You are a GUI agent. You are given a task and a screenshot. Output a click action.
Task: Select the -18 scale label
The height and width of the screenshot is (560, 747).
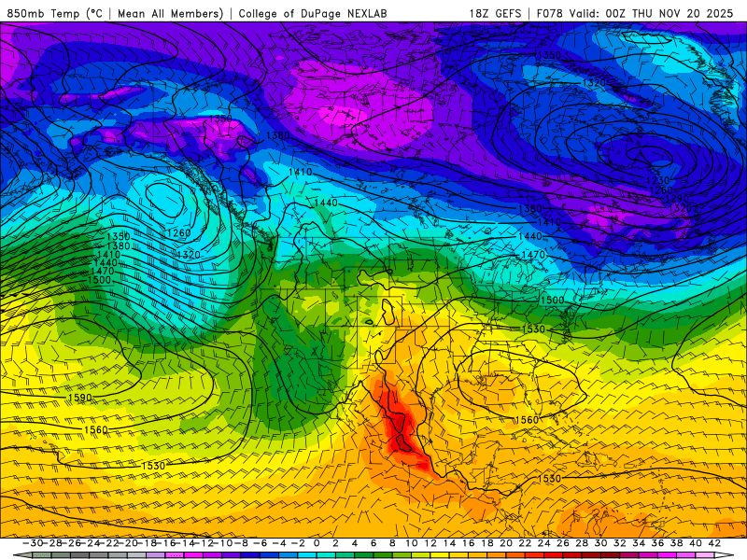[147, 543]
